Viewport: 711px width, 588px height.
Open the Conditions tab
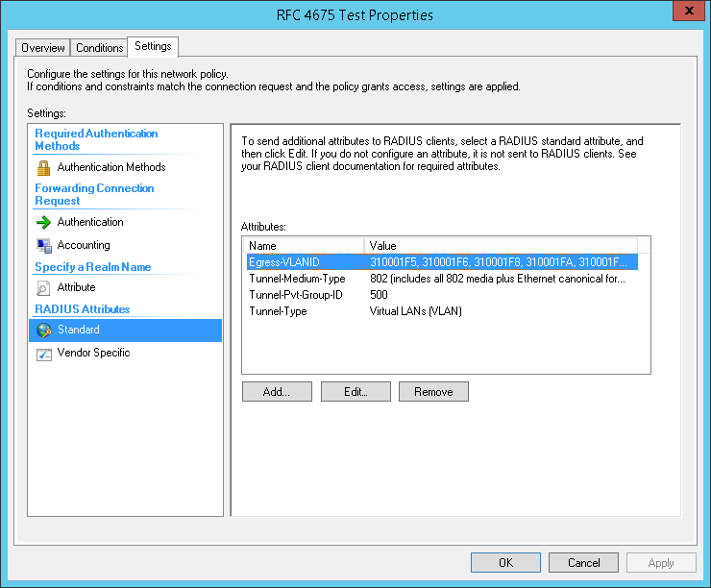pyautogui.click(x=99, y=48)
